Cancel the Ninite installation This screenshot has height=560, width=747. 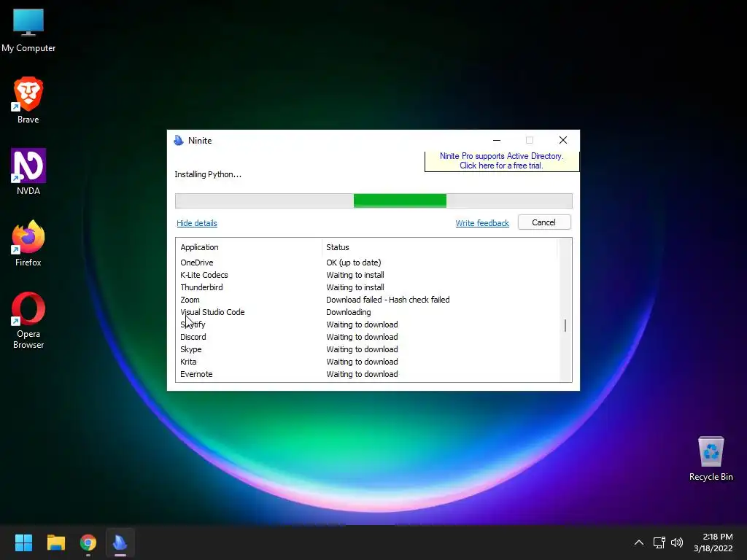coord(544,222)
